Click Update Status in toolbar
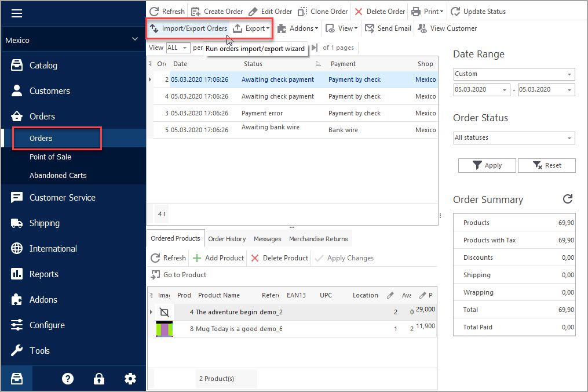Image resolution: width=588 pixels, height=392 pixels. 478,12
